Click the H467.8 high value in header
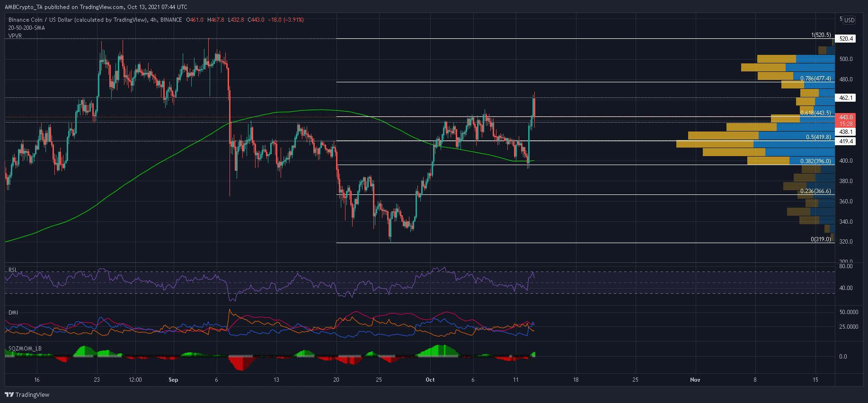Image resolution: width=868 pixels, height=403 pixels. tap(216, 20)
